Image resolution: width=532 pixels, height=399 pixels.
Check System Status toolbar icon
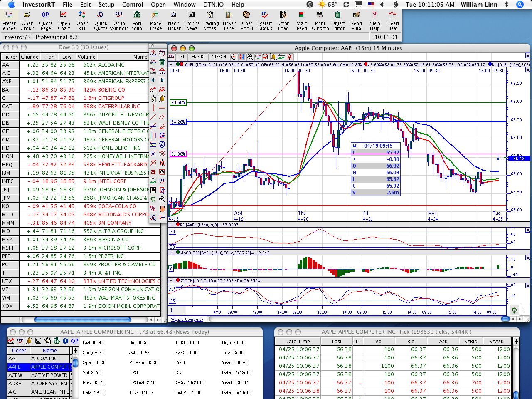click(x=265, y=20)
